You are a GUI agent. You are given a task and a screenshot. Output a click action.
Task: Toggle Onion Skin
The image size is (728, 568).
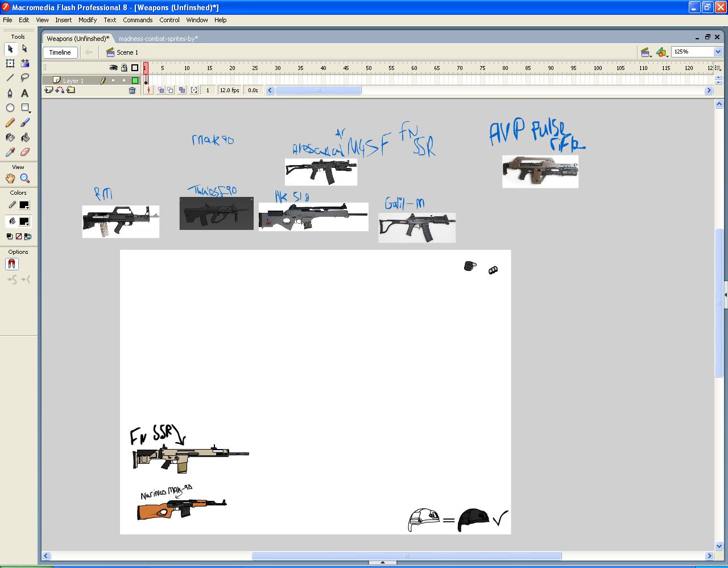[162, 90]
